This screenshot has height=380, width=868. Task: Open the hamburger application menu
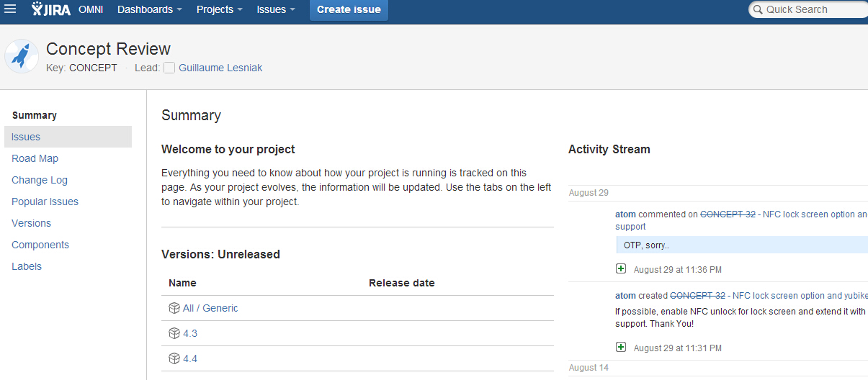click(10, 9)
